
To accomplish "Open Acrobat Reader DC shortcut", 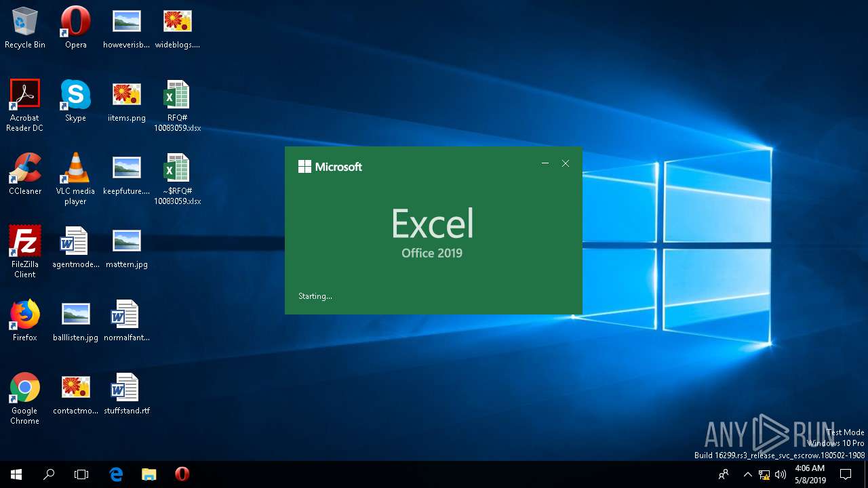I will click(25, 106).
